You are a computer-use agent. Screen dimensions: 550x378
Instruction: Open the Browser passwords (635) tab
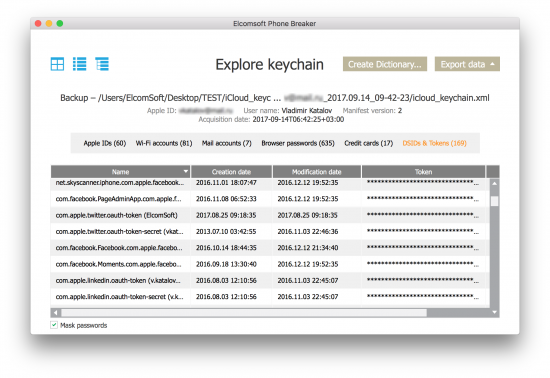tap(298, 143)
